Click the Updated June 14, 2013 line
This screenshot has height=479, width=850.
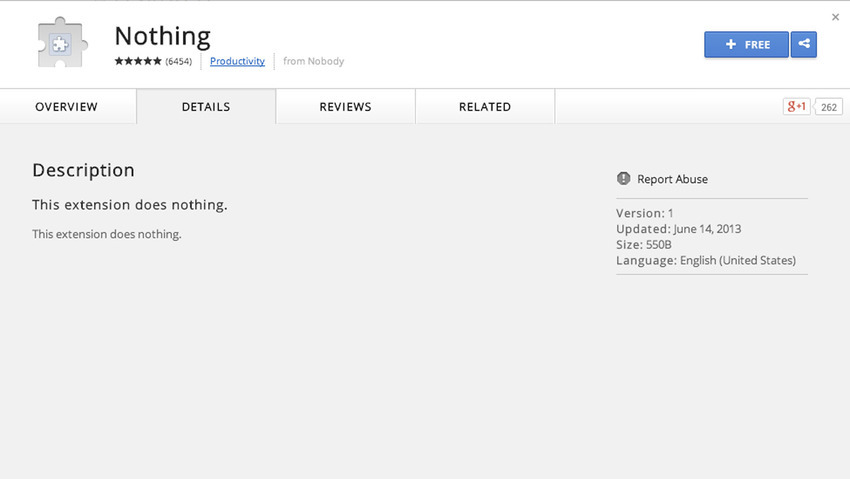678,229
